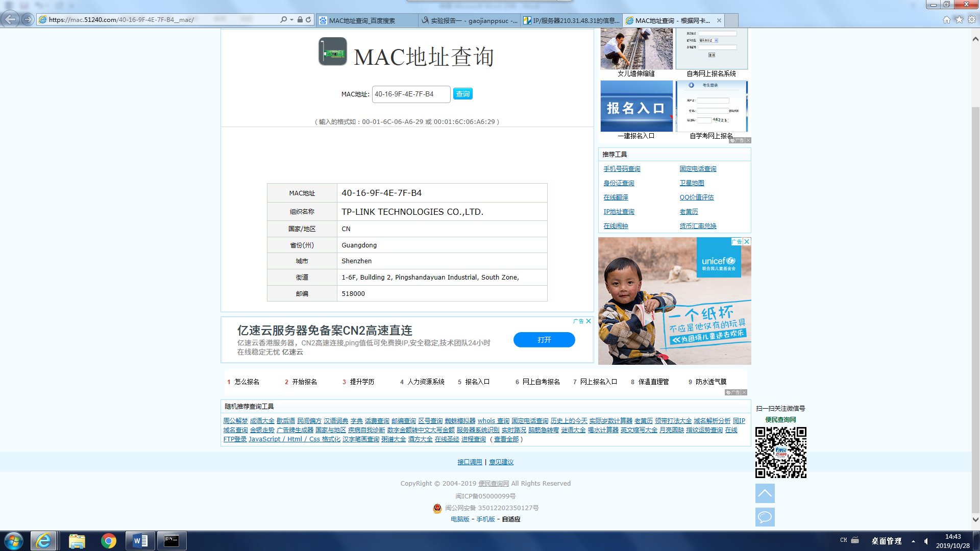Open favorites star icon
The image size is (980, 551).
coord(959,19)
